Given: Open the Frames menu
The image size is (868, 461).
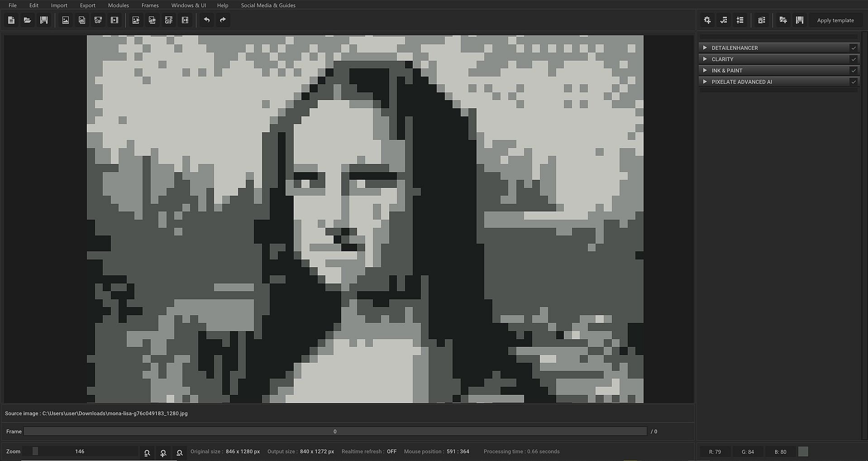Looking at the screenshot, I should pyautogui.click(x=150, y=5).
